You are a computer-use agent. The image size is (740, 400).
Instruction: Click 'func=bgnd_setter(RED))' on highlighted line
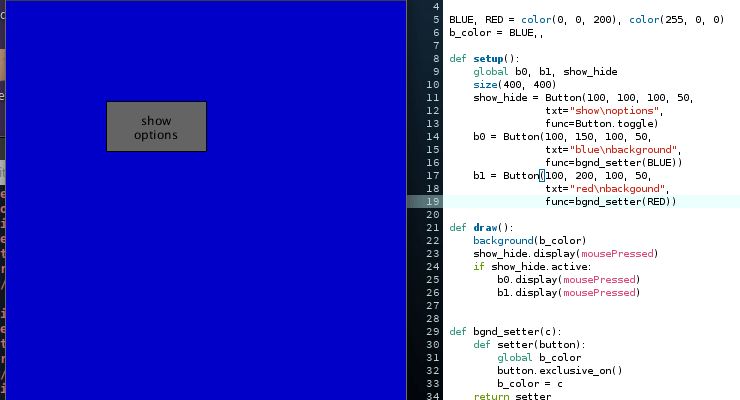(x=610, y=201)
